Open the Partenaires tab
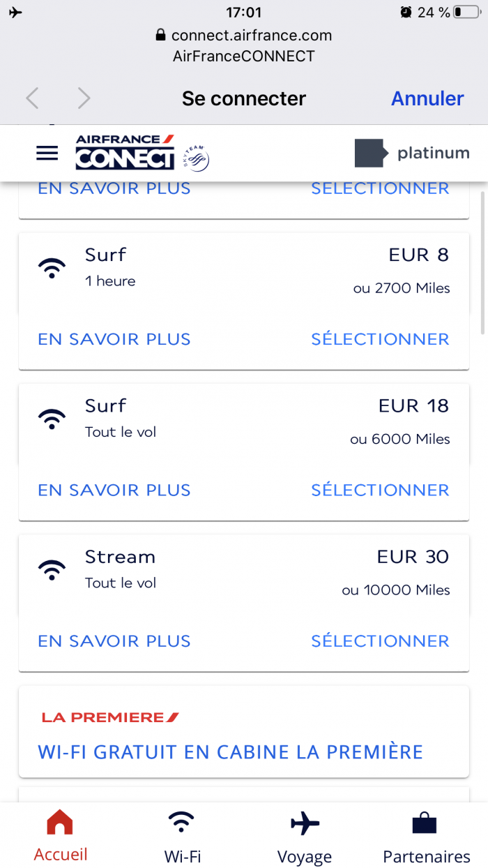The image size is (488, 868). (x=427, y=835)
